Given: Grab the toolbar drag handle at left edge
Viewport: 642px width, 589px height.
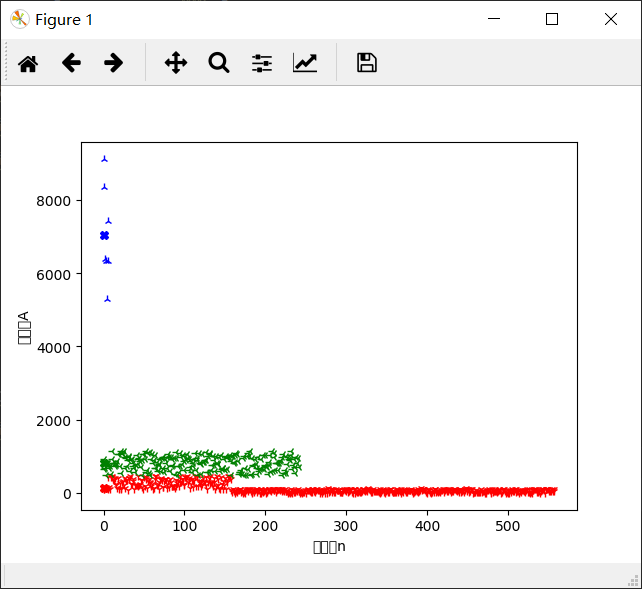Looking at the screenshot, I should point(6,61).
